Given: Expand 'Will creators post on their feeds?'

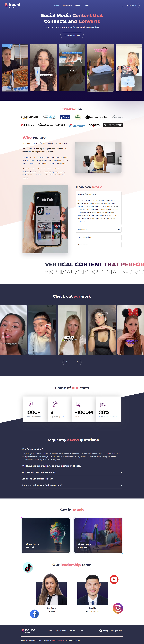Looking at the screenshot, I should point(72,472).
